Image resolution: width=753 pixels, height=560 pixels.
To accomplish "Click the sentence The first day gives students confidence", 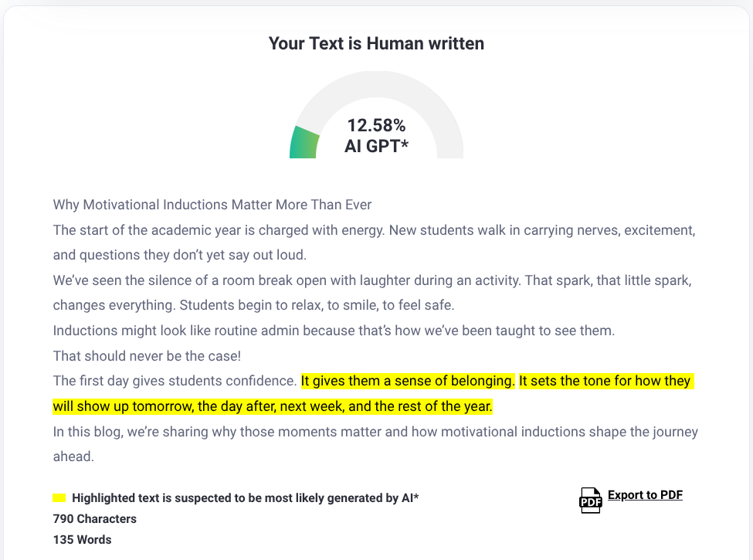I will [x=175, y=381].
